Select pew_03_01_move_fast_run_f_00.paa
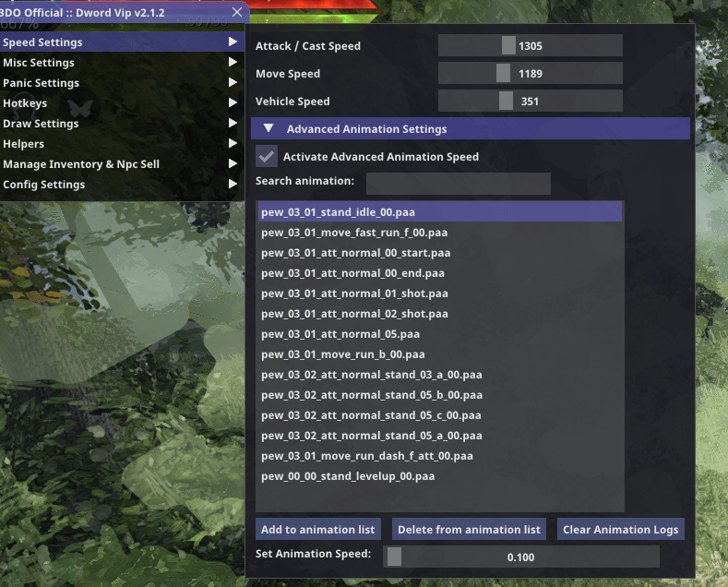Screen dimensions: 728x587 coord(440,233)
